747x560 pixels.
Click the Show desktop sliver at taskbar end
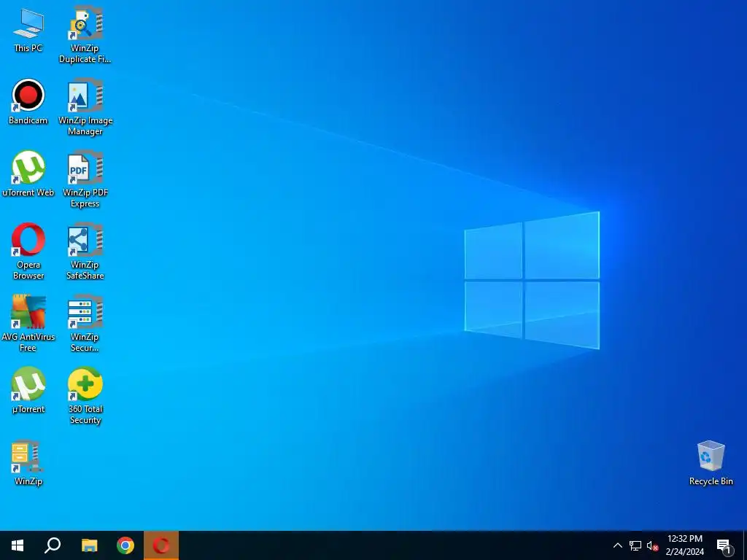(745, 545)
